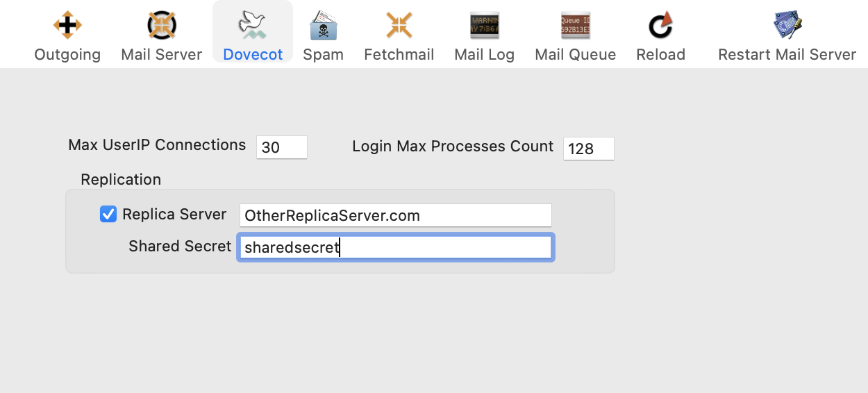The height and width of the screenshot is (393, 868).
Task: Open the Spam skull icon
Action: [323, 26]
